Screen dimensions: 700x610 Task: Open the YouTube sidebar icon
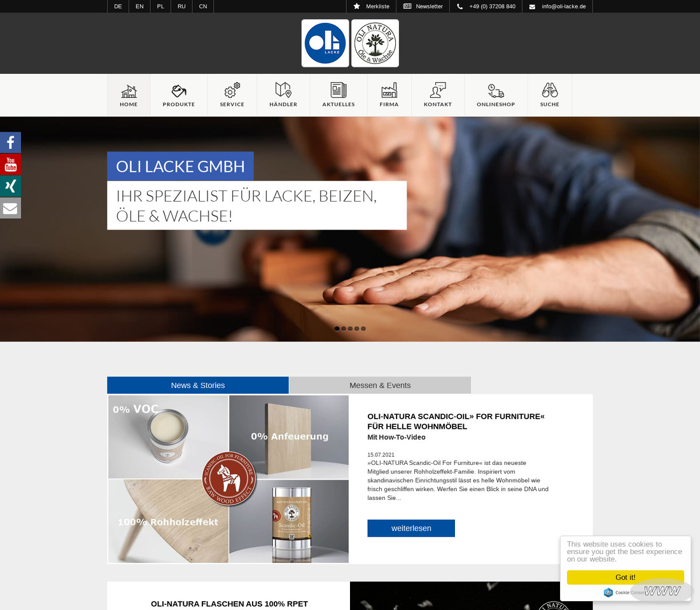pos(10,164)
